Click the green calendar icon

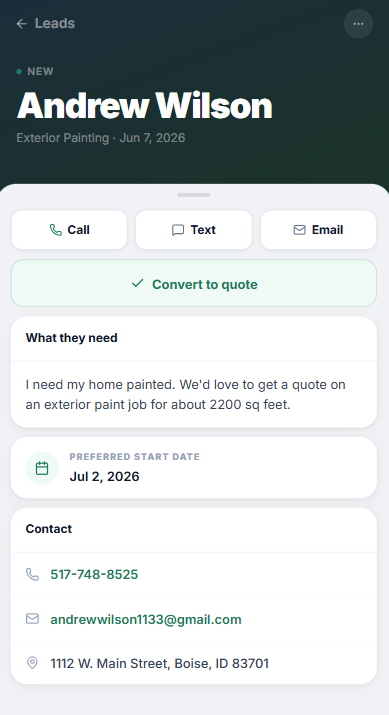click(42, 468)
